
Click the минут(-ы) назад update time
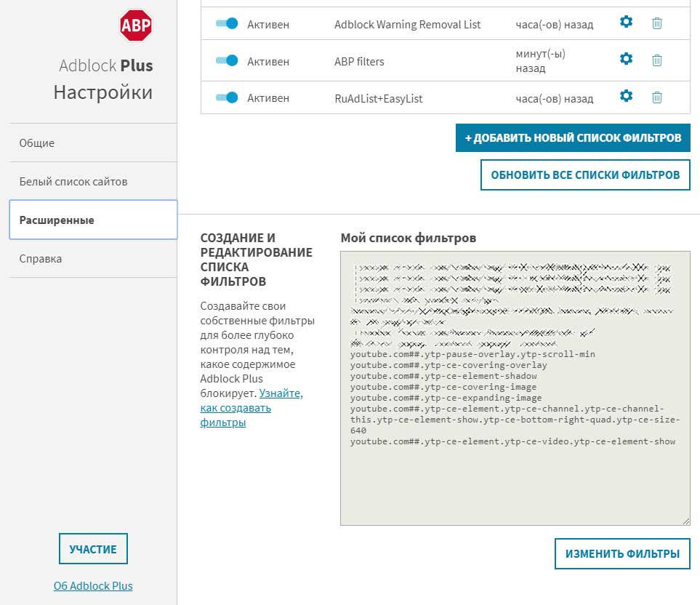pyautogui.click(x=541, y=61)
